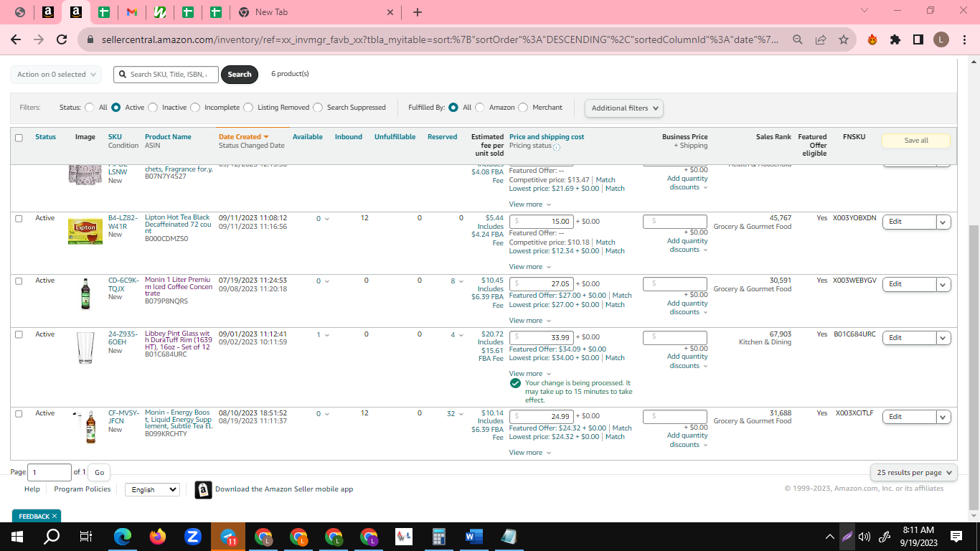Click Edit for the Libbey Pint Glass
Image resolution: width=980 pixels, height=551 pixels.
pos(909,338)
